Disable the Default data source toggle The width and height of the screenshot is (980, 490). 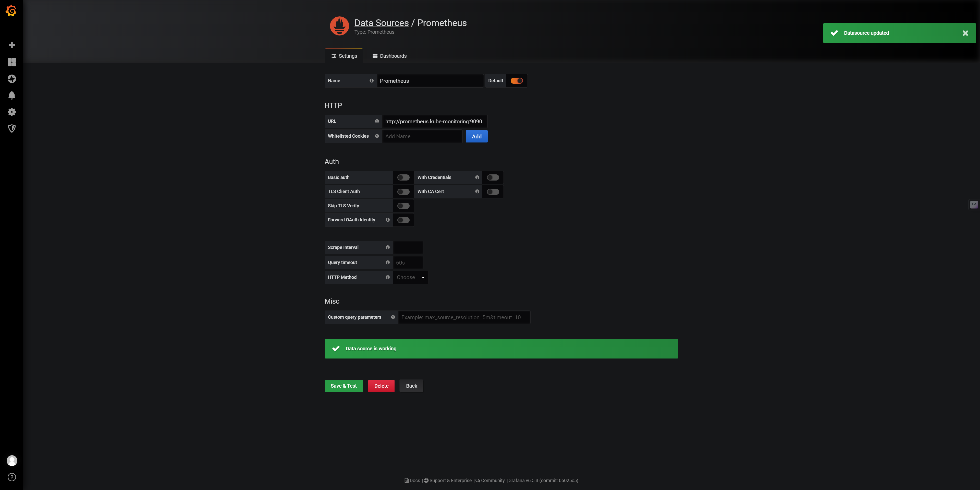(x=516, y=81)
